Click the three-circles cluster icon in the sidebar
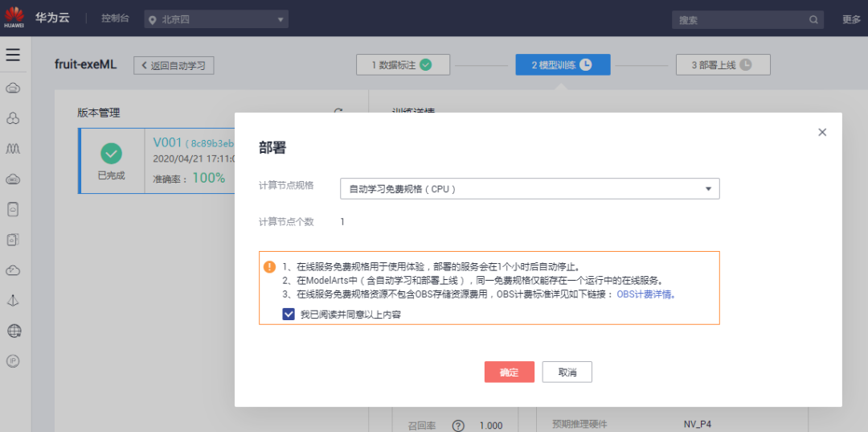Viewport: 868px width, 432px height. pyautogui.click(x=14, y=118)
